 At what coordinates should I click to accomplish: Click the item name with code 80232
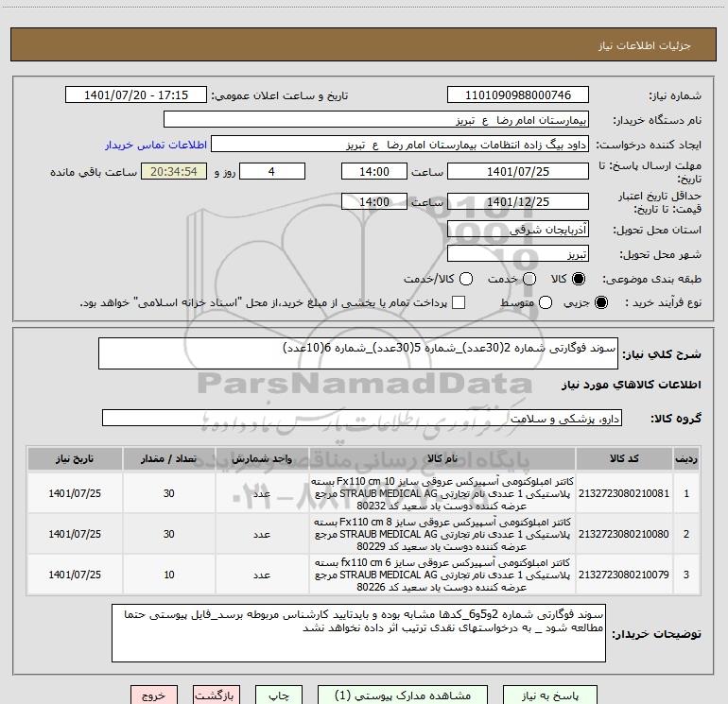442,493
